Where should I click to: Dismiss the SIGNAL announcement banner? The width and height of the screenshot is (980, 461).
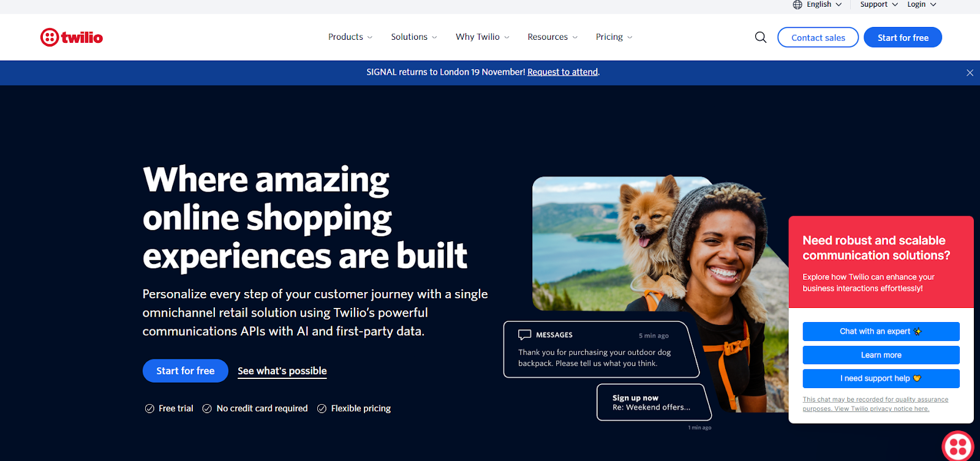click(970, 73)
